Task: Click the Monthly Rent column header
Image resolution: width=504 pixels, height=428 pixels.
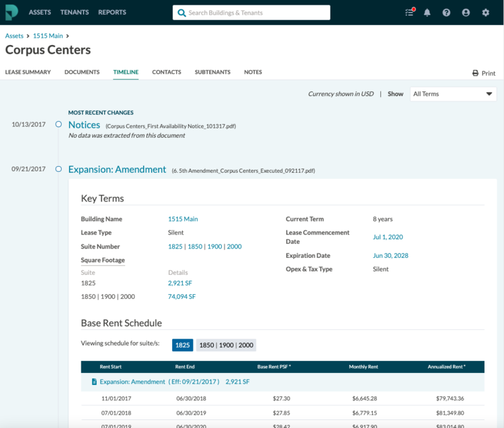Action: [x=364, y=367]
